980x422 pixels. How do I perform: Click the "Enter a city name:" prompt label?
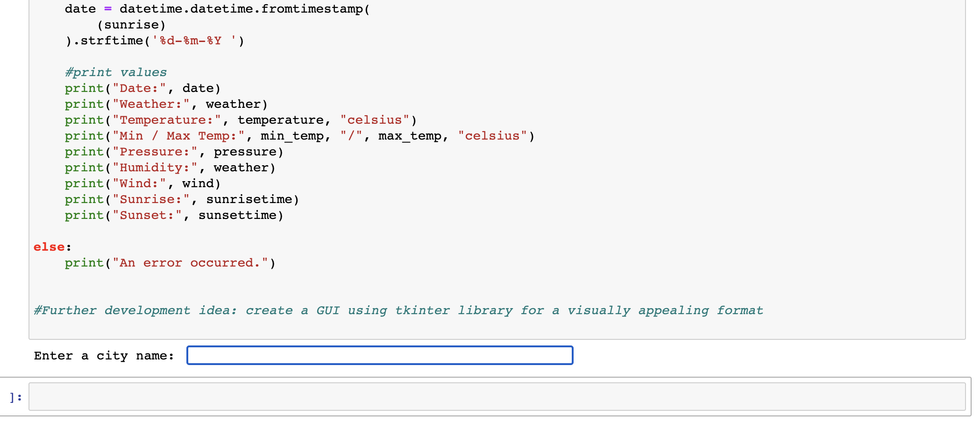[x=104, y=356]
